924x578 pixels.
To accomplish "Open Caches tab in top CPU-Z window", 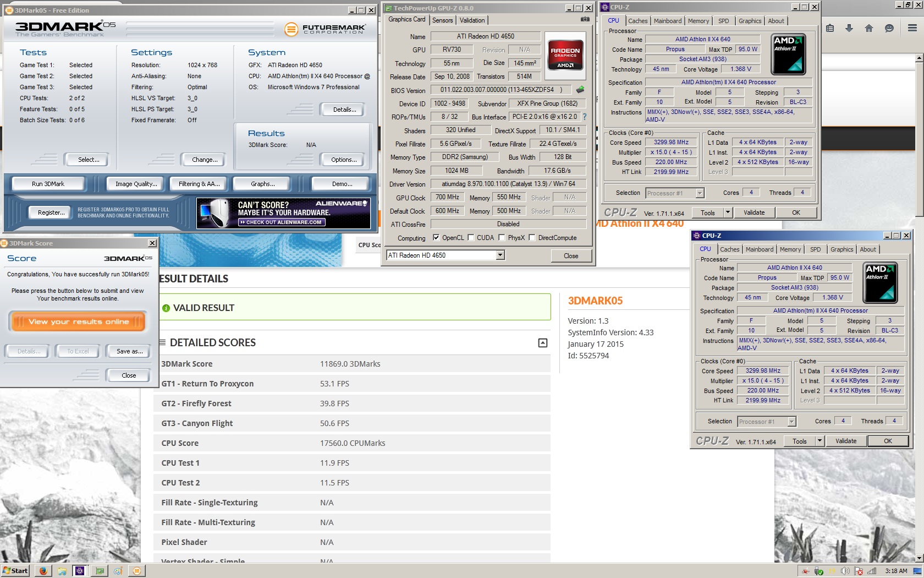I will (x=638, y=21).
